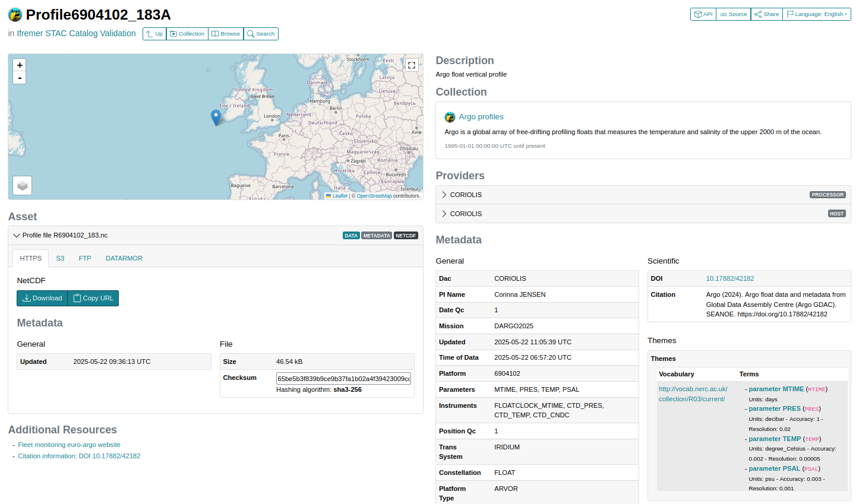Viewport: 856px width, 504px height.
Task: Open the Argo profiles collection link
Action: coord(481,116)
